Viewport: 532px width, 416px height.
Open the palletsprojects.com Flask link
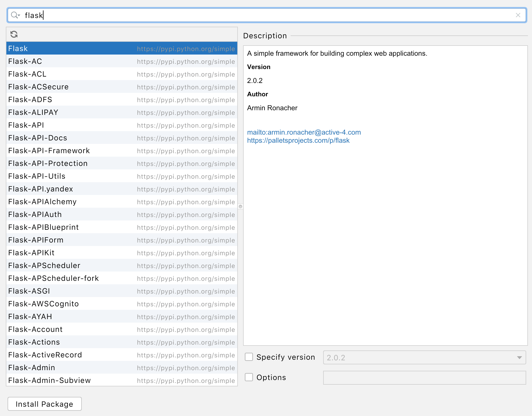(298, 140)
